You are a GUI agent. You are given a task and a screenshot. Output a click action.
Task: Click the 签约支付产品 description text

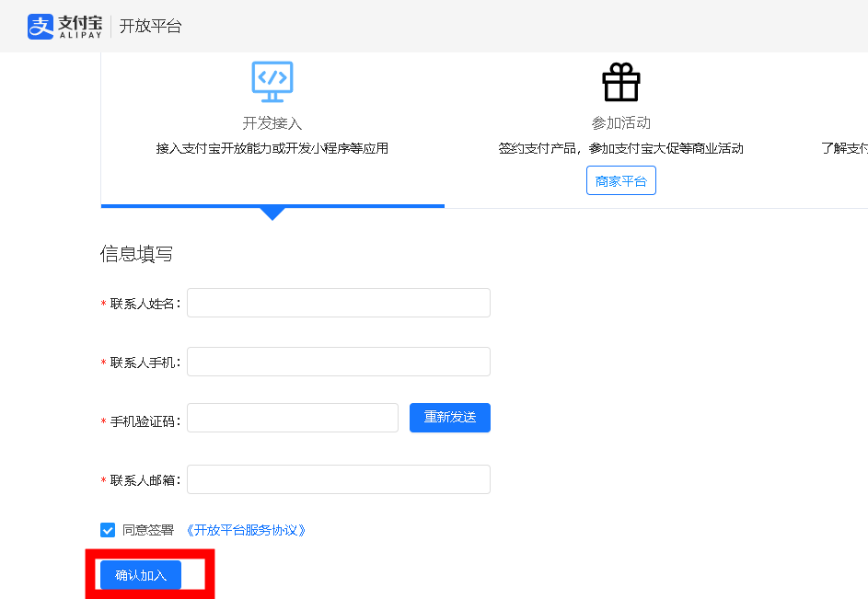(x=621, y=148)
